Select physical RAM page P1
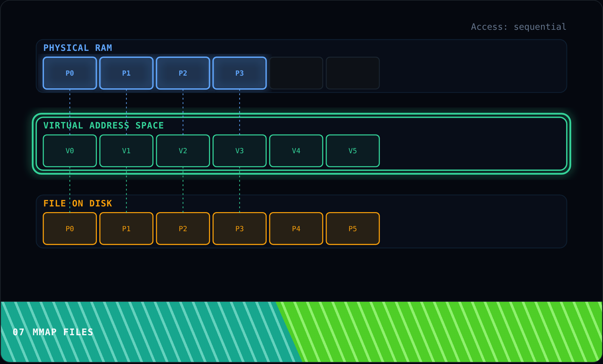Image resolution: width=603 pixels, height=364 pixels. [x=126, y=73]
